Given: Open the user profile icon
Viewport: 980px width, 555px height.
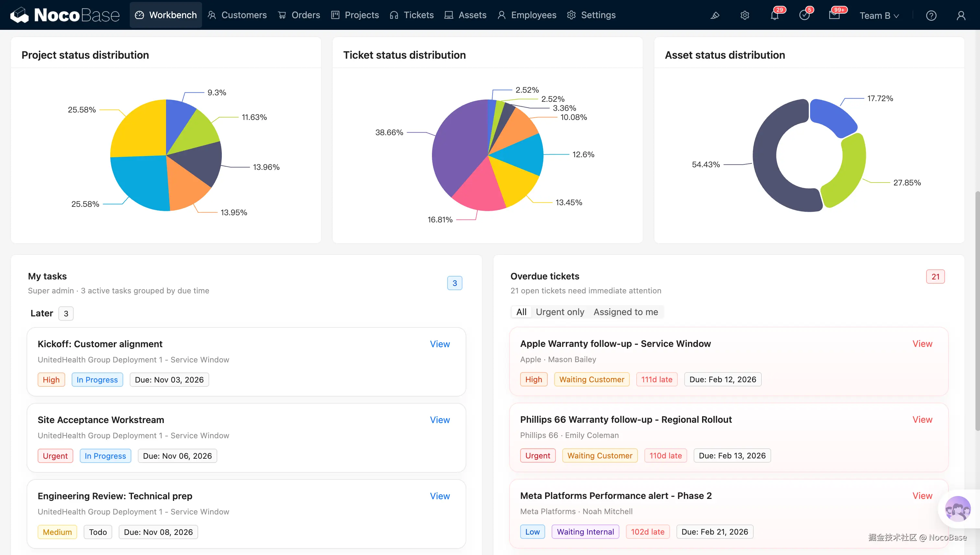Looking at the screenshot, I should (961, 15).
